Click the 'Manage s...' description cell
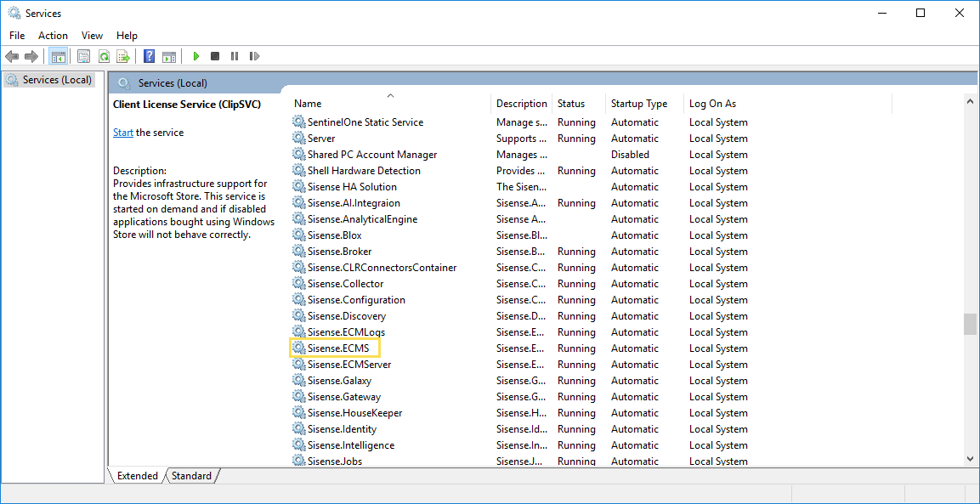The image size is (980, 504). click(x=521, y=122)
